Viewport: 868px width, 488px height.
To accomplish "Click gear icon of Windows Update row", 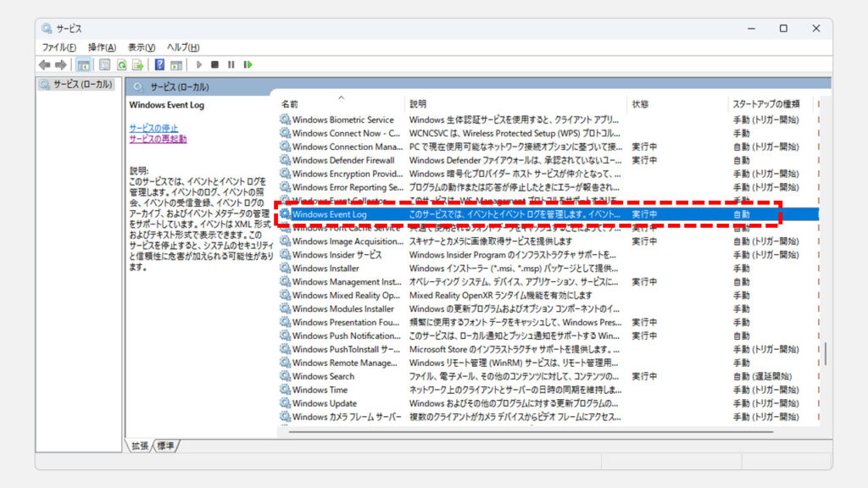I will 285,403.
